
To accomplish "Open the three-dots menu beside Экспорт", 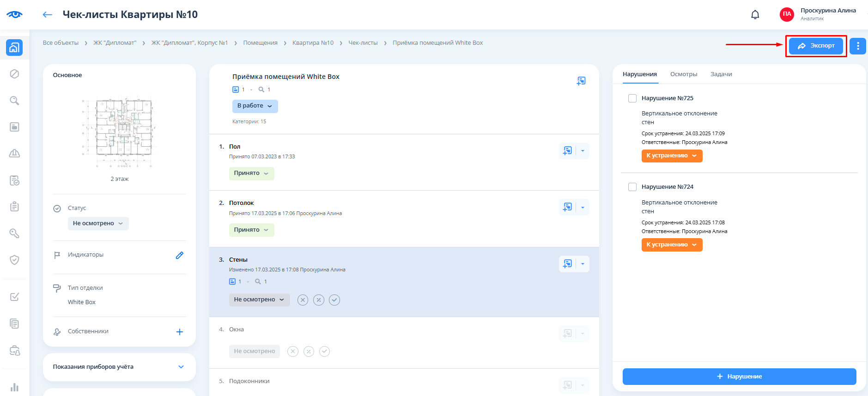I will click(857, 46).
